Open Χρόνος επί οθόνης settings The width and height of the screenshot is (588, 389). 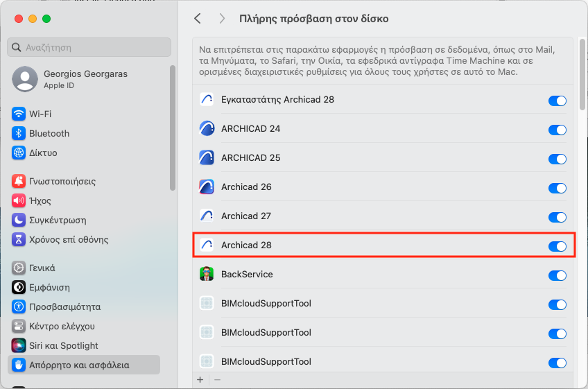click(84, 239)
